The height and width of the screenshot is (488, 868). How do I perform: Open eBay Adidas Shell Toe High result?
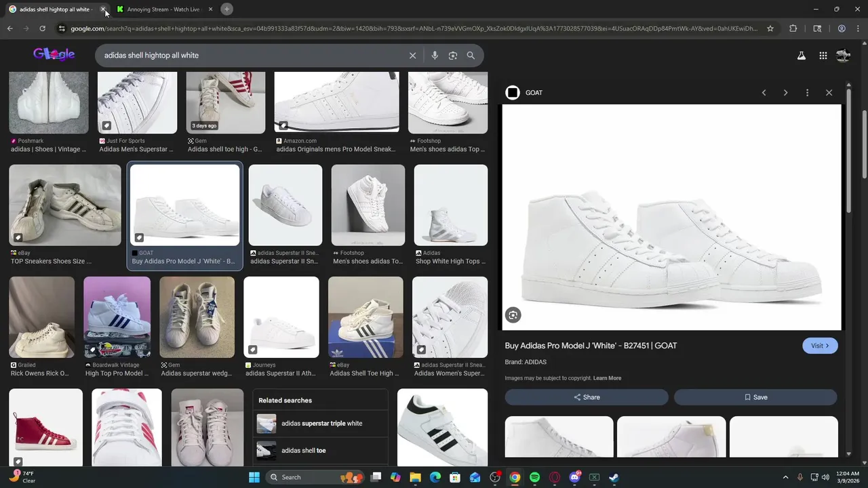[x=366, y=317]
